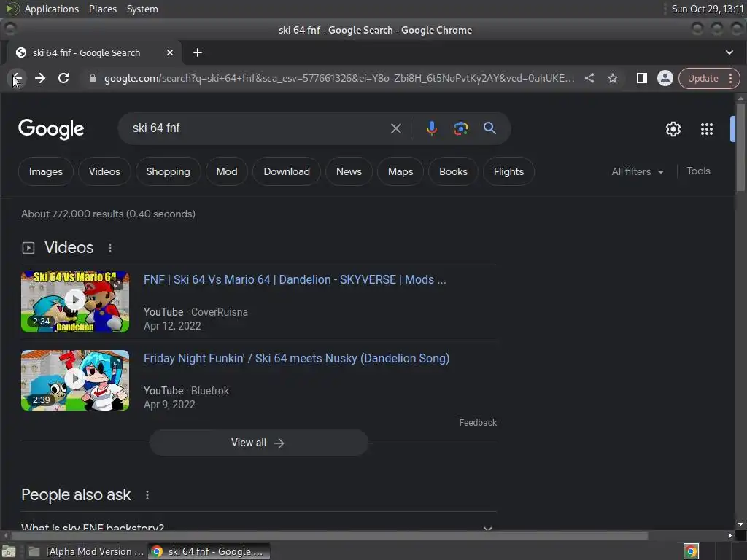The image size is (747, 560).
Task: Clear the Google search box
Action: [396, 128]
